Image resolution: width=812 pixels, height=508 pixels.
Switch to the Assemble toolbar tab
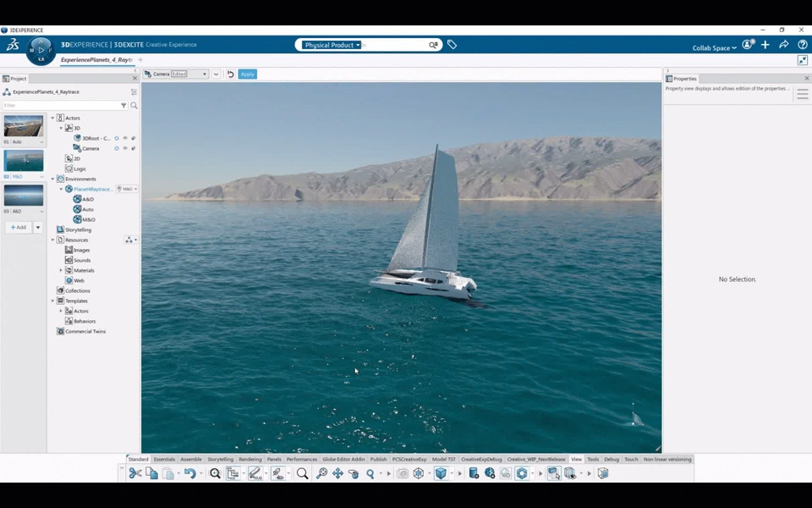click(x=191, y=459)
